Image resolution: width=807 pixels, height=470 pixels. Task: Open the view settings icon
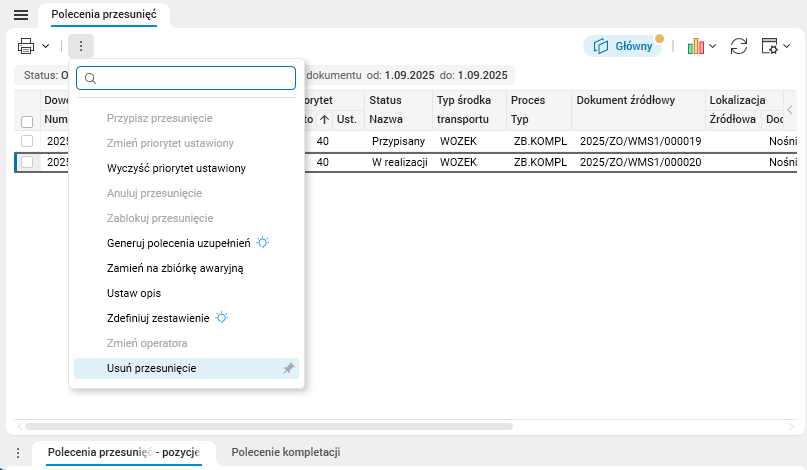pyautogui.click(x=770, y=46)
